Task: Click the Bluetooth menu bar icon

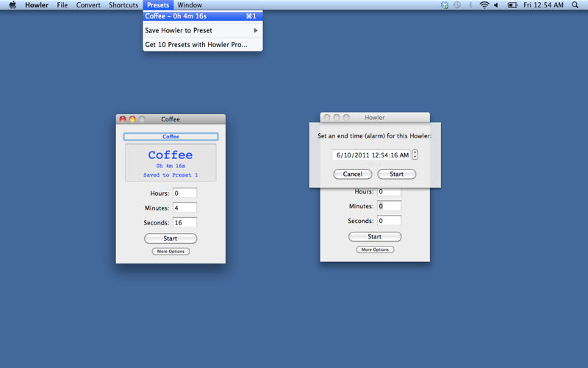Action: point(470,5)
